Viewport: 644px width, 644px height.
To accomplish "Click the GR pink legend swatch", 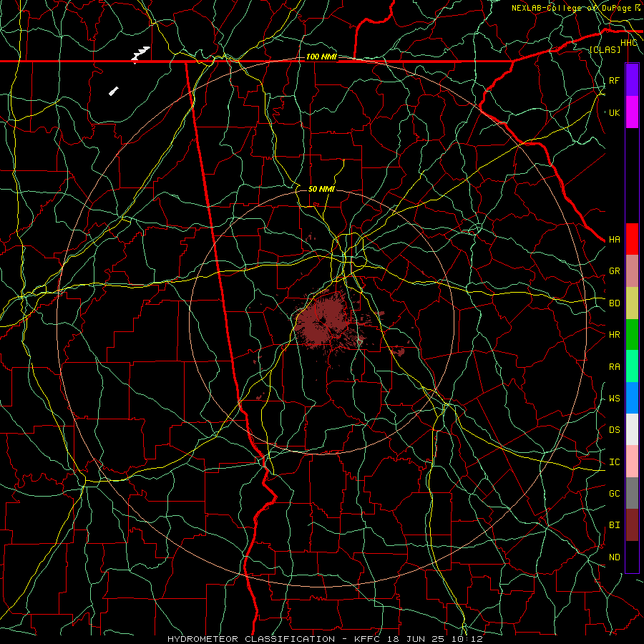I will 632,270.
